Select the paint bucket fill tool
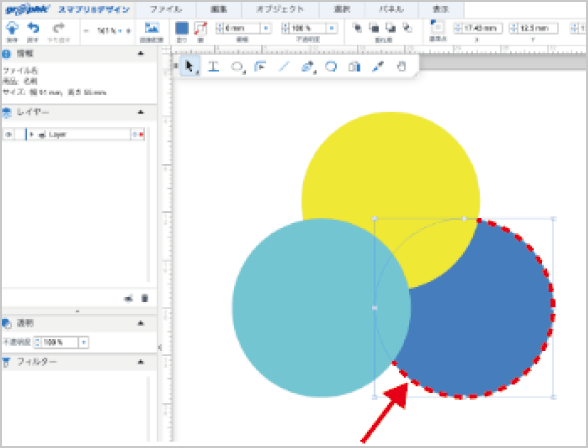588x448 pixels. 354,67
